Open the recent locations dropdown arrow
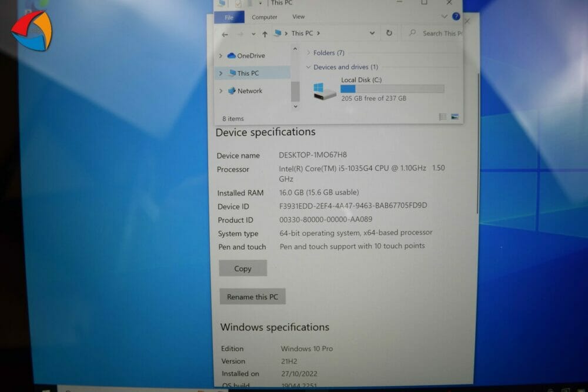The image size is (588, 392). 253,35
